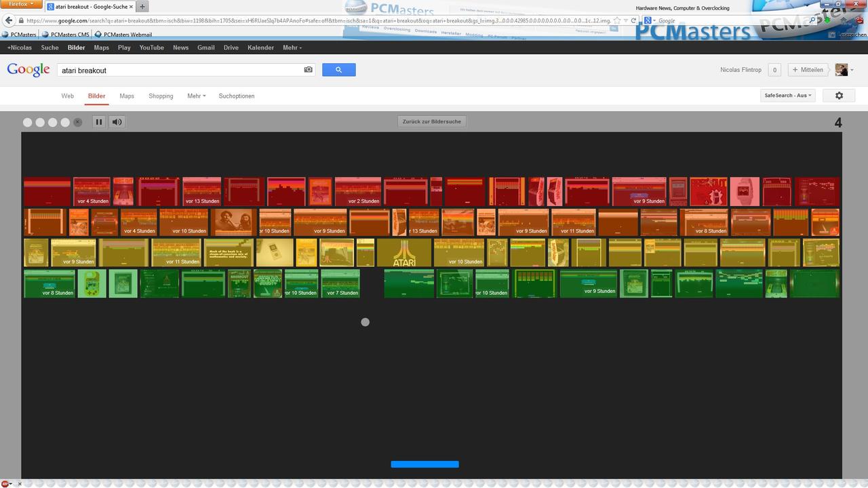Open the notifications counter showing 0
This screenshot has width=868, height=488.
[774, 70]
